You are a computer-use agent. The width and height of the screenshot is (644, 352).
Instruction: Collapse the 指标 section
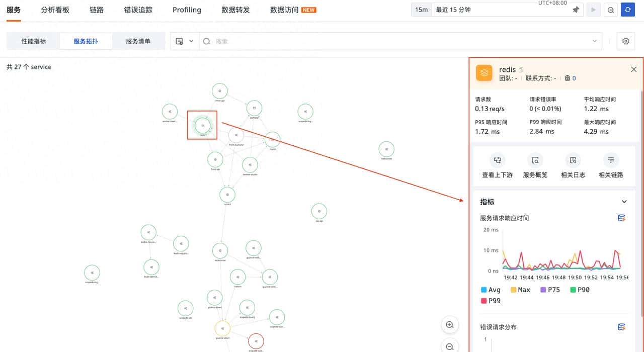coord(624,202)
